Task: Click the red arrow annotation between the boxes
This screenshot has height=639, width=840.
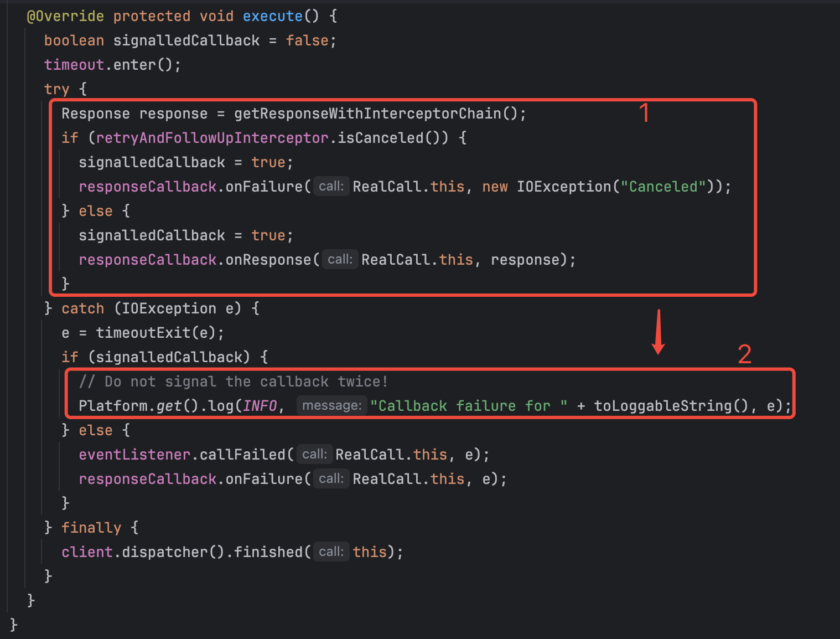Action: click(x=658, y=331)
